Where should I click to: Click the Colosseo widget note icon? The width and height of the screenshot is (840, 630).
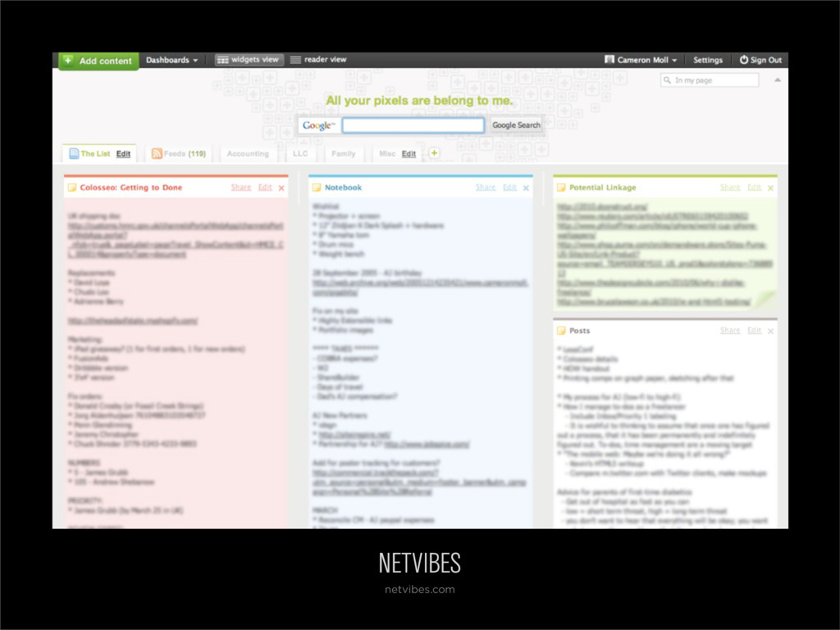coord(72,188)
